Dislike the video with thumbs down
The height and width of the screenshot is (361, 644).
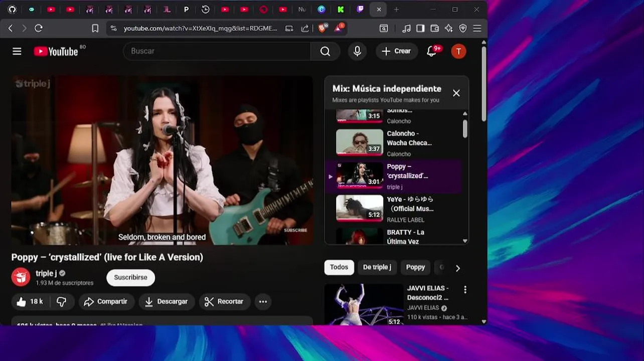(x=62, y=301)
